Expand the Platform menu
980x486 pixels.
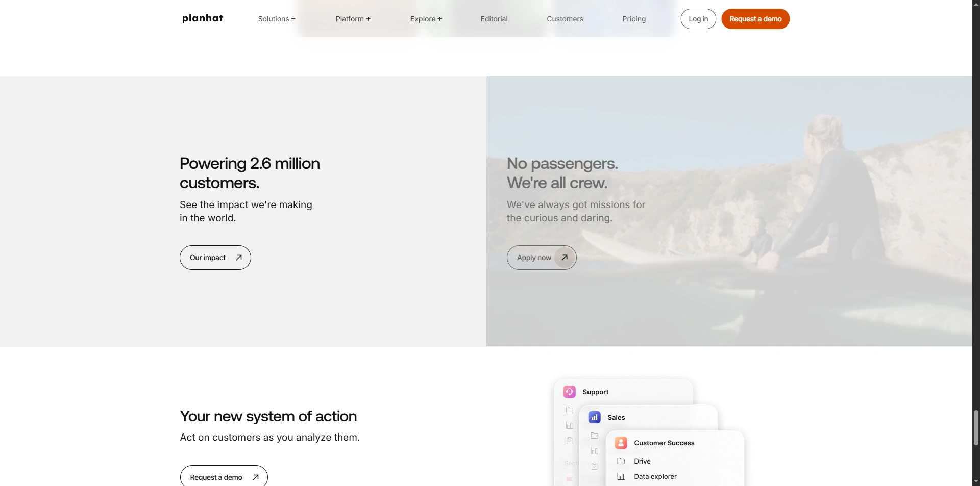353,19
